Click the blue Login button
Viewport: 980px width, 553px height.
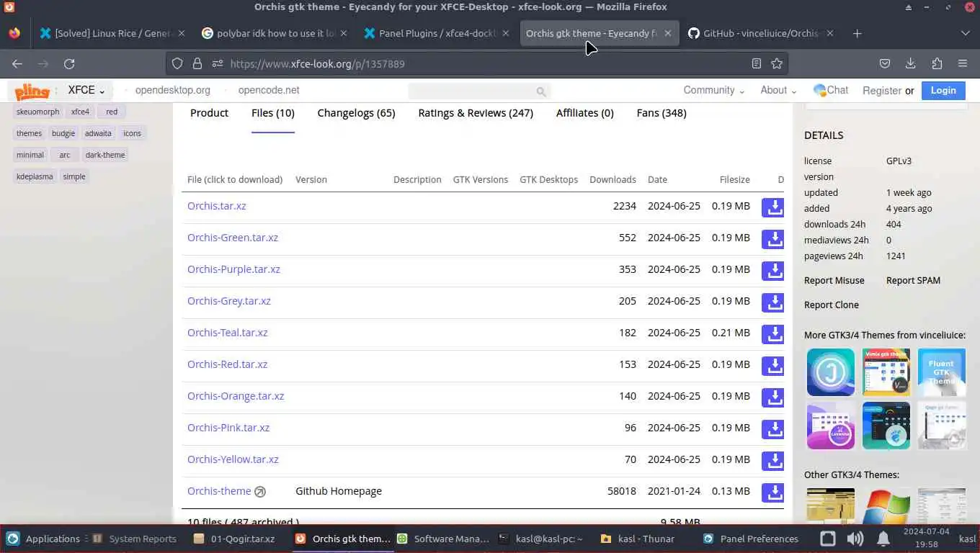tap(943, 90)
